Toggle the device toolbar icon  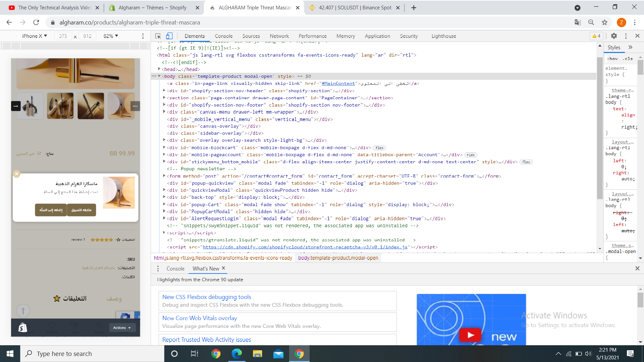coord(169,36)
